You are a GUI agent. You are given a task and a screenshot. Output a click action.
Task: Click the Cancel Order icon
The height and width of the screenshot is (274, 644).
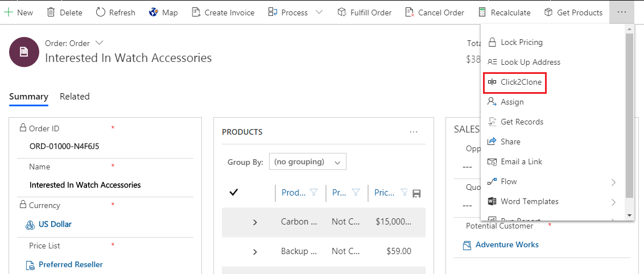pyautogui.click(x=410, y=13)
